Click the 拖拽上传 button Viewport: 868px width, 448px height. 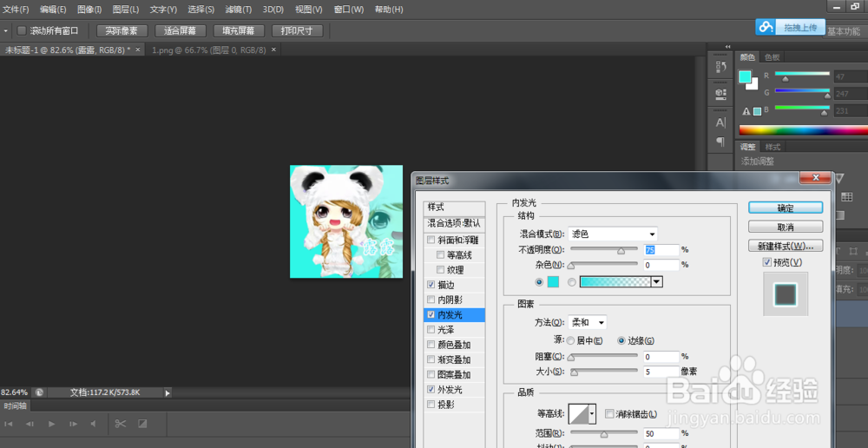tap(800, 27)
